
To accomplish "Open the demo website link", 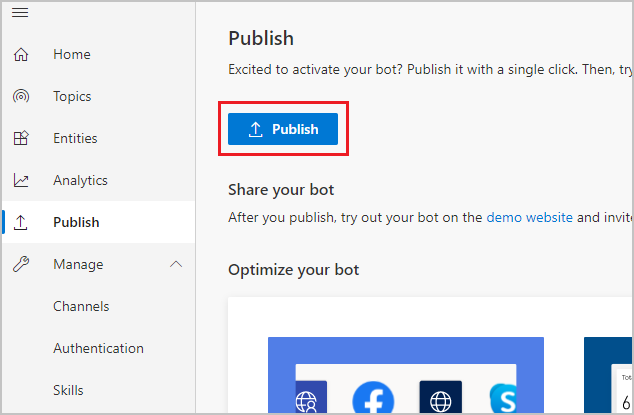I will 529,217.
